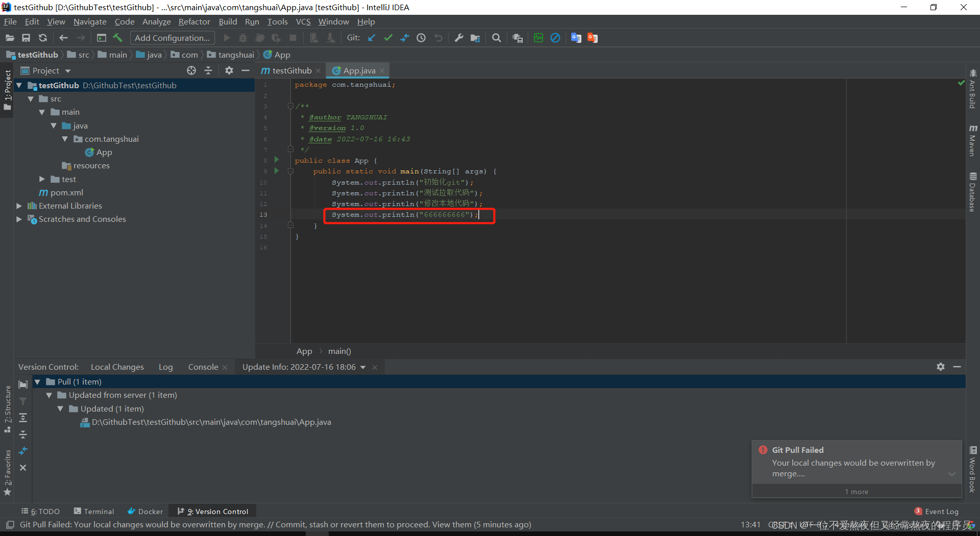
Task: Click the green monitor chart toolbar icon
Action: [x=538, y=38]
